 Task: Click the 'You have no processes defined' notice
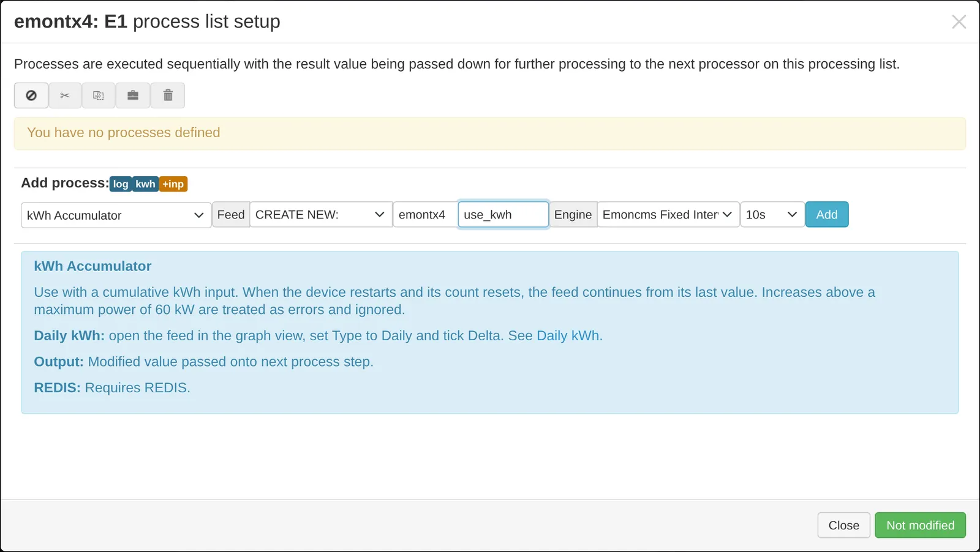(490, 133)
